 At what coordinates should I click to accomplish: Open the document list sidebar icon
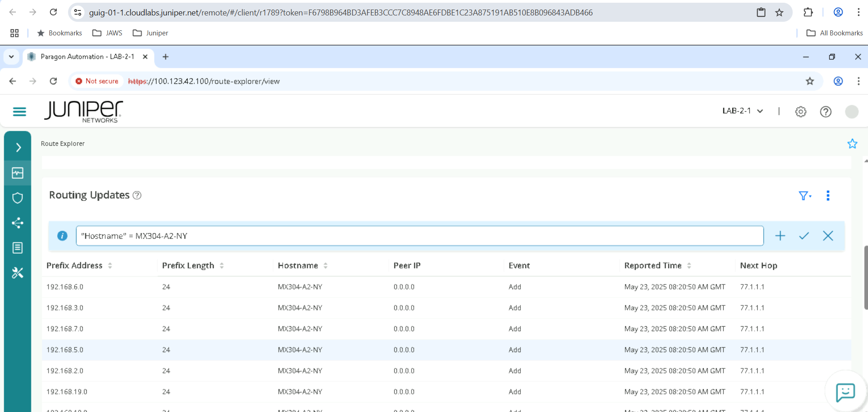click(x=18, y=248)
